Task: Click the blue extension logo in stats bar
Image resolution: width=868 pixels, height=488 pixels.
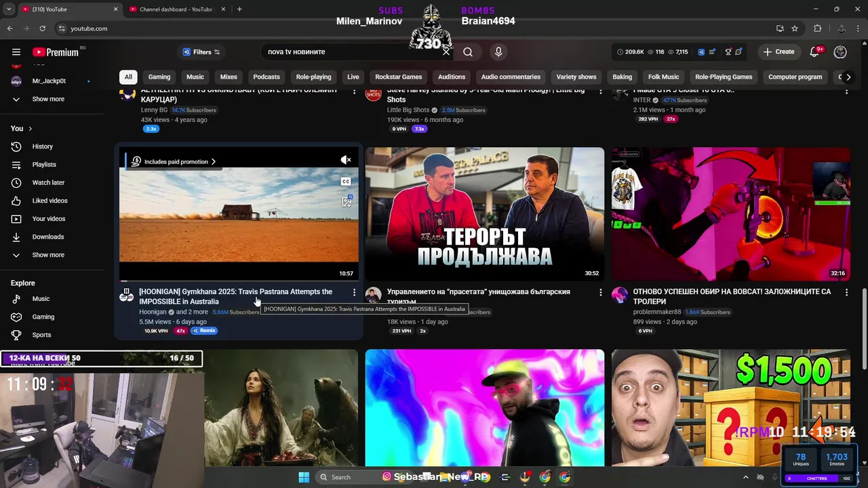Action: [701, 52]
